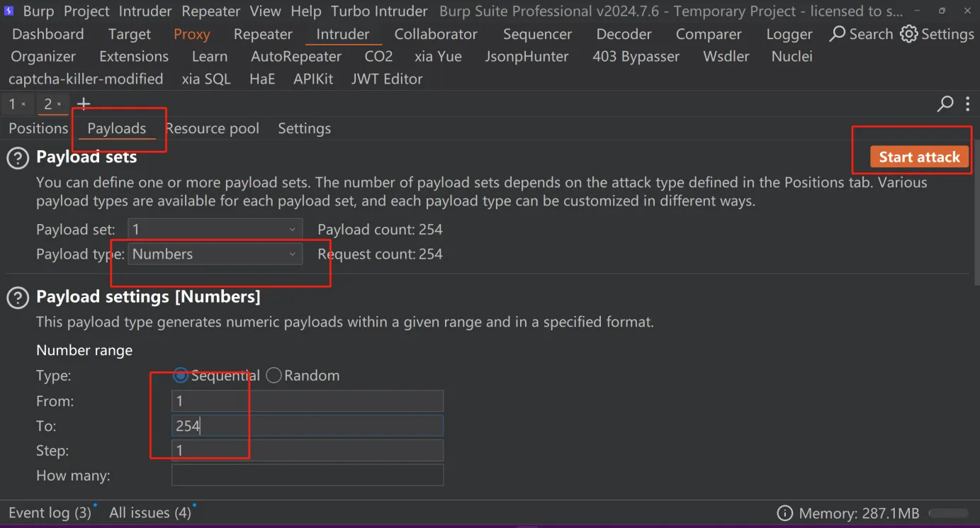Switch to the Comparer tab
Screen dimensions: 980x528
click(x=709, y=34)
